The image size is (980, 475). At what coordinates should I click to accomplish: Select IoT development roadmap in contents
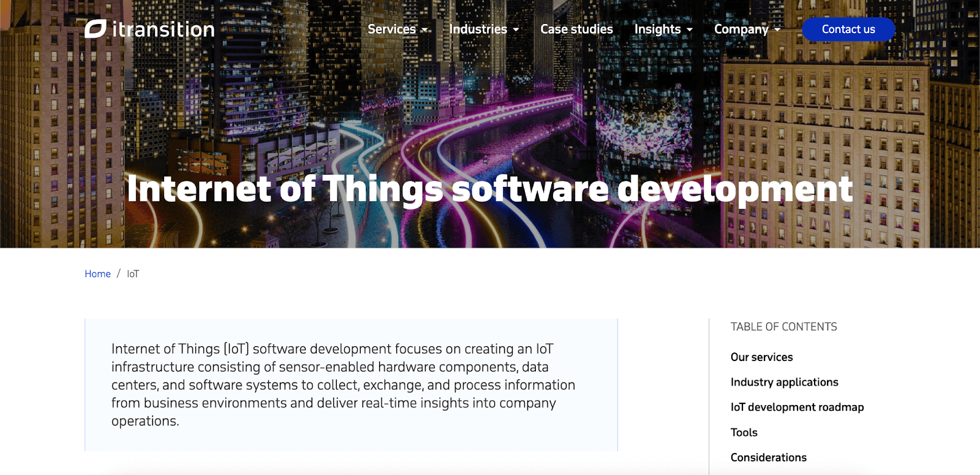[x=797, y=408]
